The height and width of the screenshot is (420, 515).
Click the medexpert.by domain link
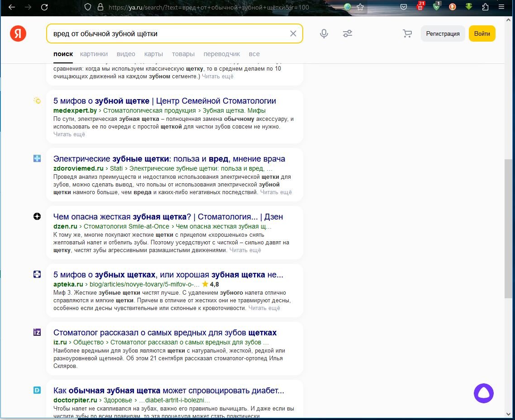pos(75,111)
